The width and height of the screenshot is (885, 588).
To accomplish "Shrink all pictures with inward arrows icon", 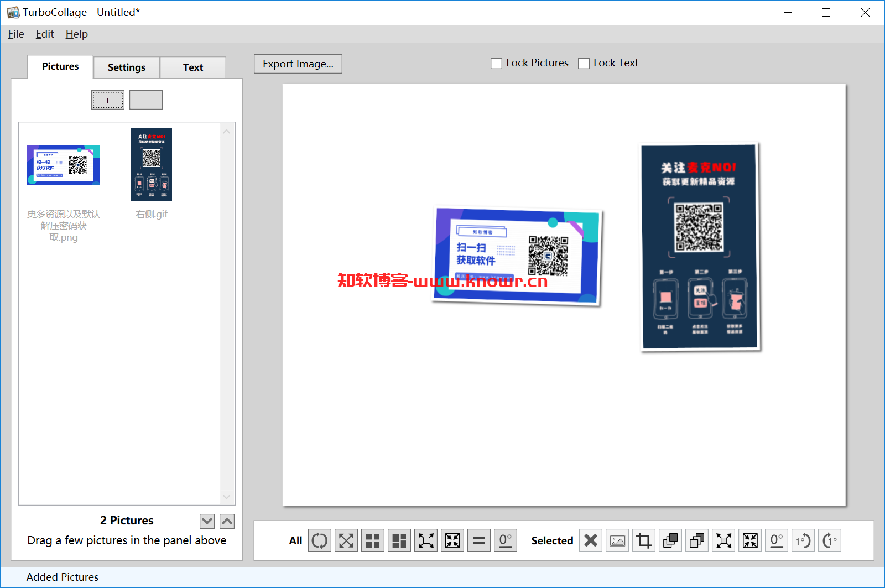I will [452, 540].
